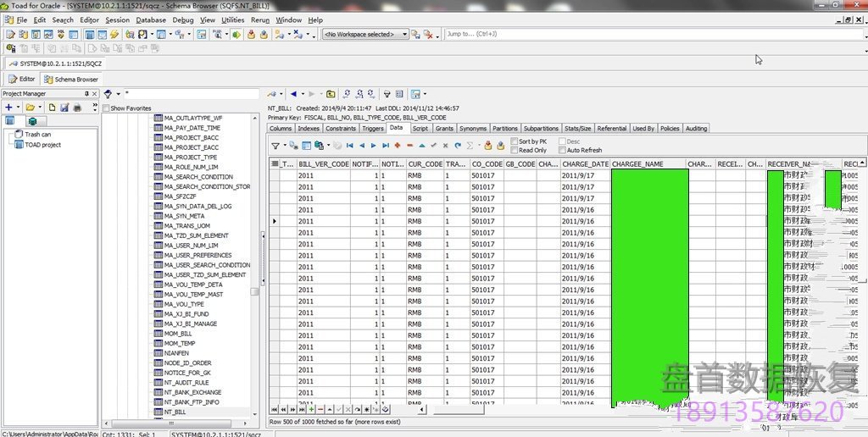Image resolution: width=868 pixels, height=437 pixels.
Task: Click the single record view icon in data toolbar
Action: click(x=306, y=146)
